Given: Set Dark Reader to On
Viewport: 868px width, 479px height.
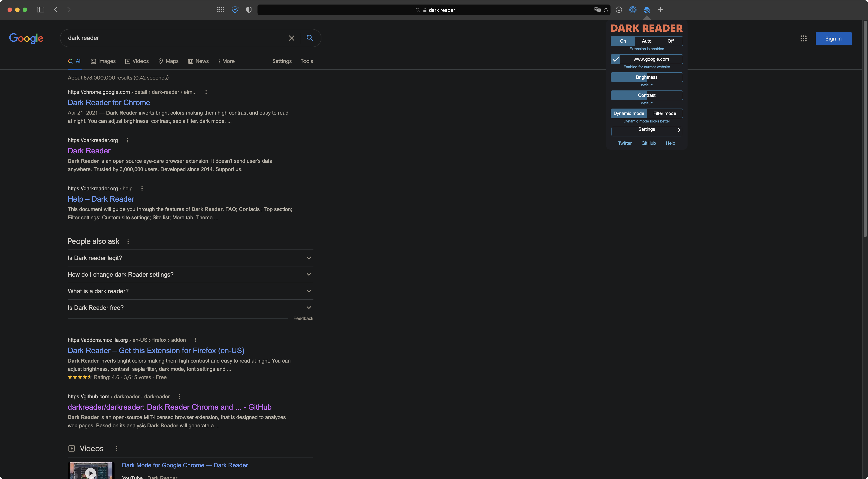Looking at the screenshot, I should [x=623, y=41].
